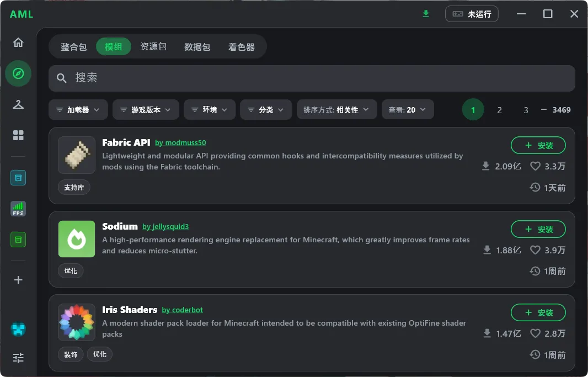Screen dimensions: 588x377
Task: Switch to the 资源包 tab
Action: pos(153,46)
